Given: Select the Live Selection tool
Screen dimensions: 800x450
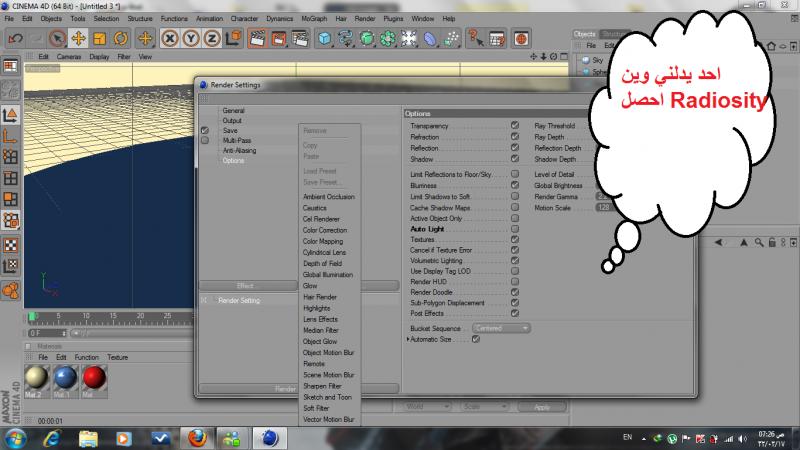Looking at the screenshot, I should pyautogui.click(x=58, y=38).
